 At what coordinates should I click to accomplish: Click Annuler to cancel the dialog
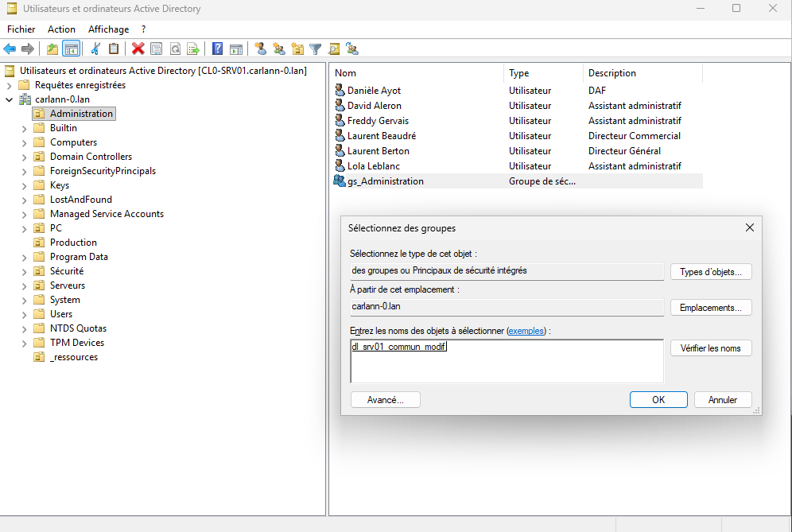(723, 400)
